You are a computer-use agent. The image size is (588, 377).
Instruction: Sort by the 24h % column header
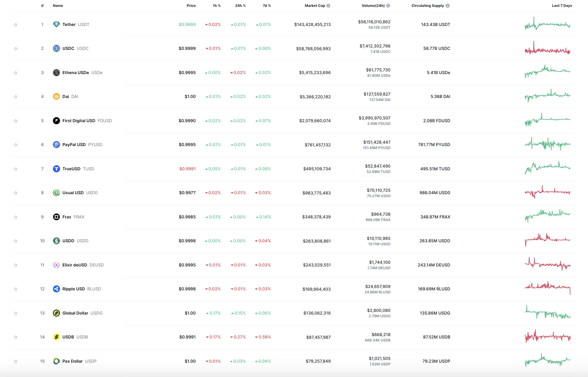coord(240,6)
